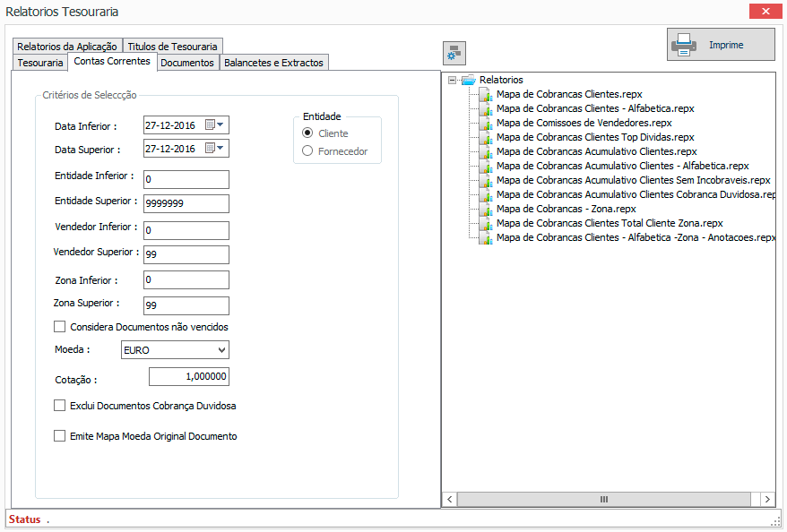Click scroll left arrow of report tree
The width and height of the screenshot is (787, 532).
click(x=450, y=500)
